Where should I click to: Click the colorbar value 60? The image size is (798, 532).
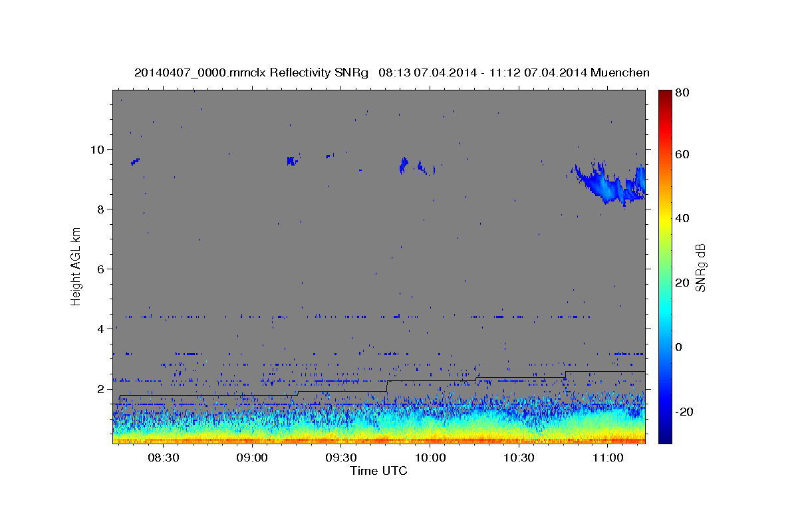point(682,154)
